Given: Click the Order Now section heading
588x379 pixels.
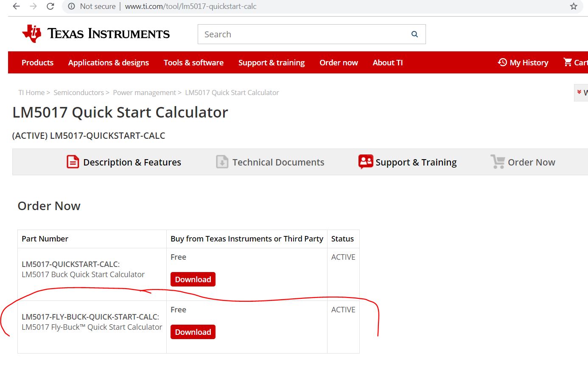Looking at the screenshot, I should 49,206.
